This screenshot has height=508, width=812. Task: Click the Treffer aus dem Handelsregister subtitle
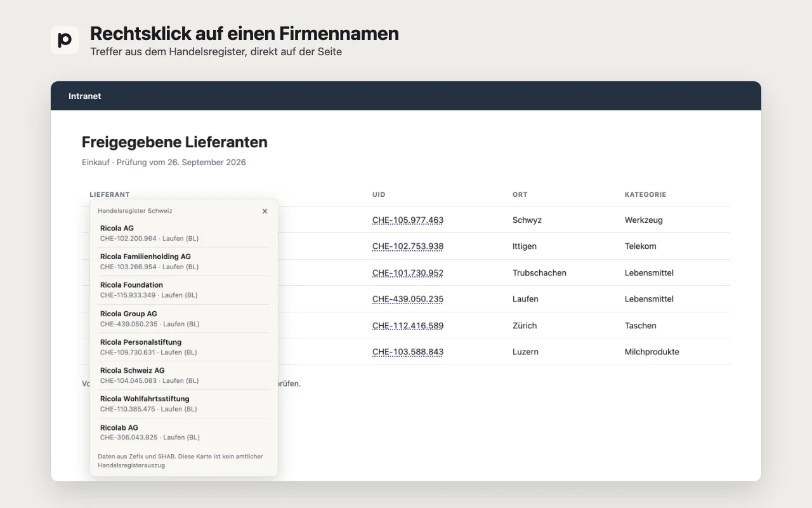click(216, 52)
